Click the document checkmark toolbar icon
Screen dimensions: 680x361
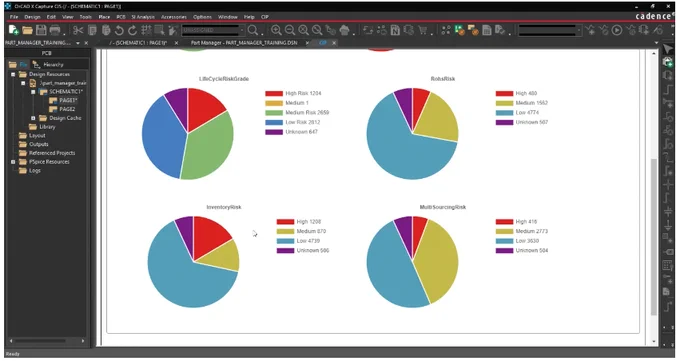[500, 30]
